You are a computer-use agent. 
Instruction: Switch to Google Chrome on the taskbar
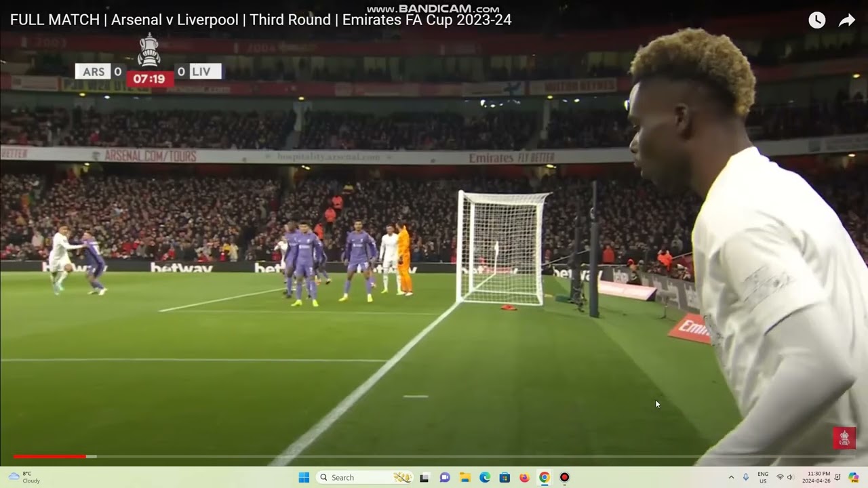click(x=544, y=477)
